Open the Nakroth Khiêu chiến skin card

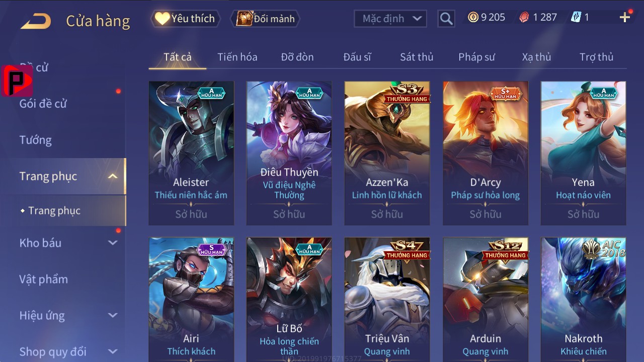(584, 299)
